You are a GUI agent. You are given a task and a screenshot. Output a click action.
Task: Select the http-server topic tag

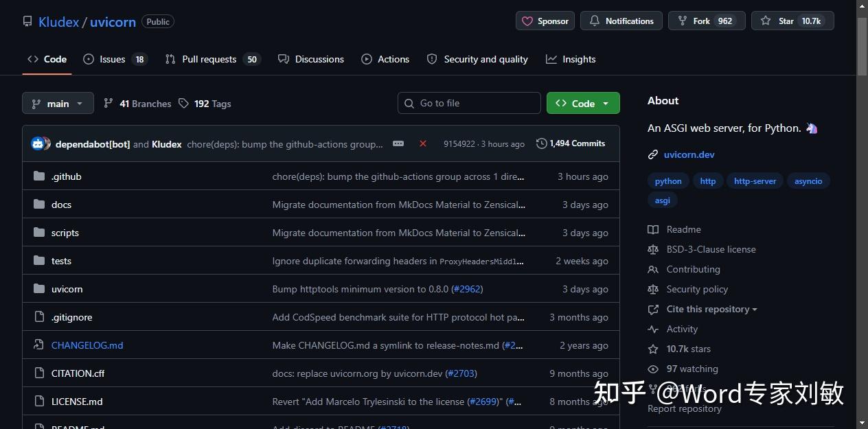755,181
